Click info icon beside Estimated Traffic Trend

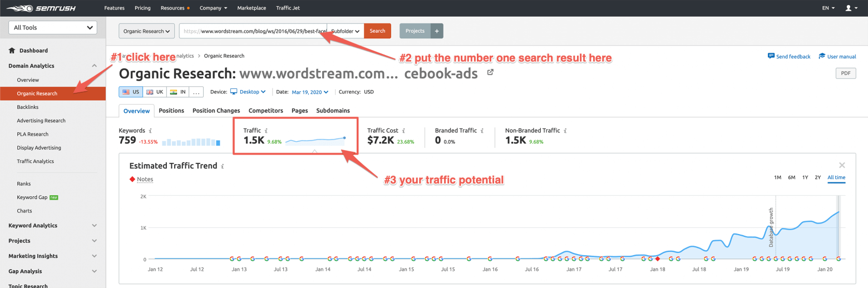[x=223, y=166]
